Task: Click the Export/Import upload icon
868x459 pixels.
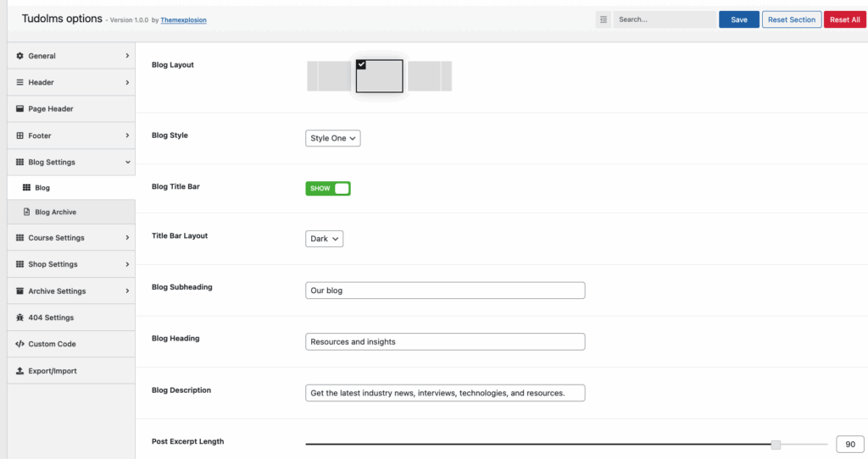Action: pos(20,371)
